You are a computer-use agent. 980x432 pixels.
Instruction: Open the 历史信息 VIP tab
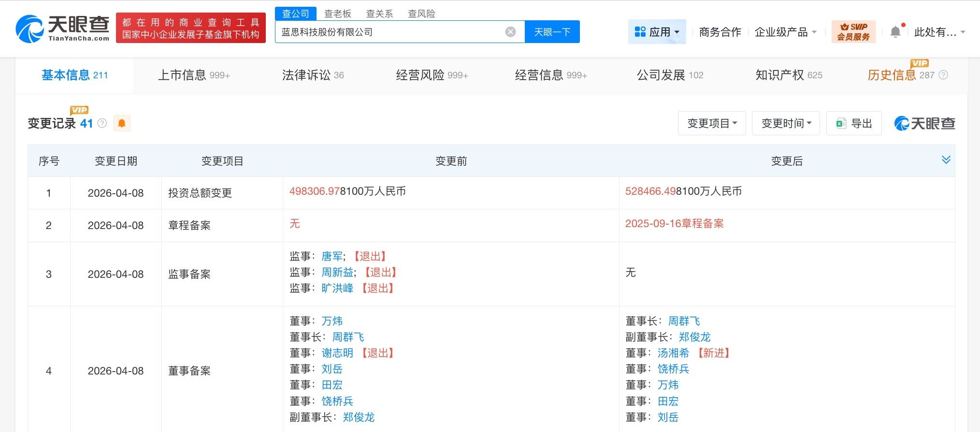tap(901, 75)
